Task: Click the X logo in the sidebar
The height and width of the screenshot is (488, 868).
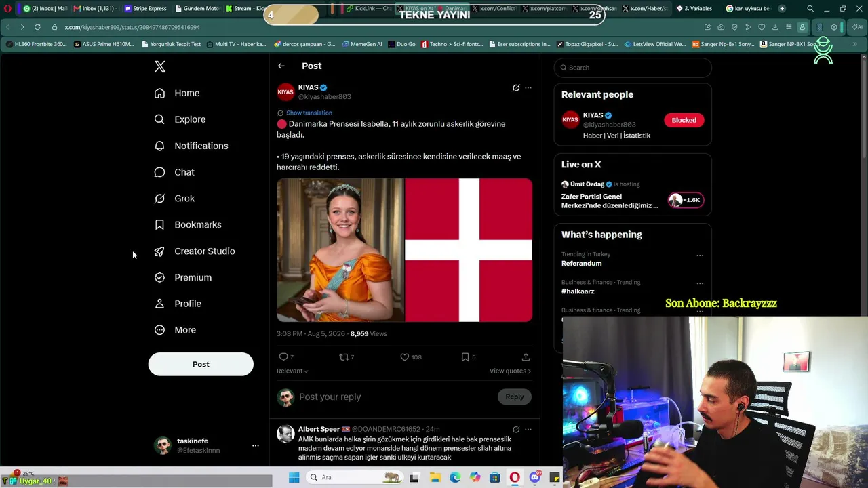Action: tap(159, 66)
